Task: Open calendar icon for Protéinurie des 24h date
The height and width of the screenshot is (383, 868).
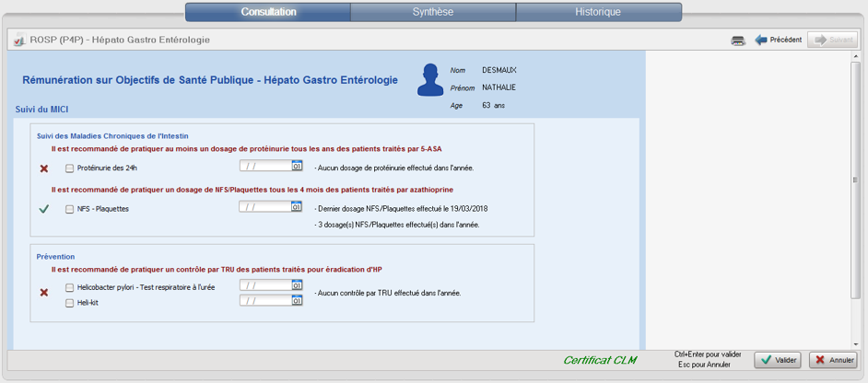Action: tap(297, 167)
